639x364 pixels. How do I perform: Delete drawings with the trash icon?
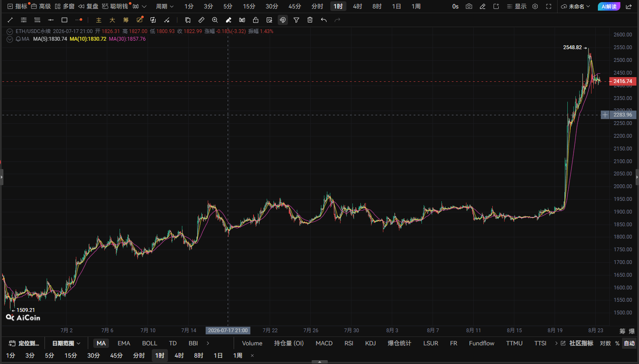[x=310, y=20]
